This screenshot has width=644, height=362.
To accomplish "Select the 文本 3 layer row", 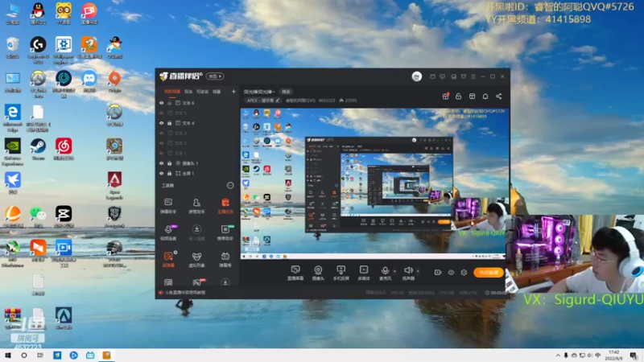I will pos(196,133).
